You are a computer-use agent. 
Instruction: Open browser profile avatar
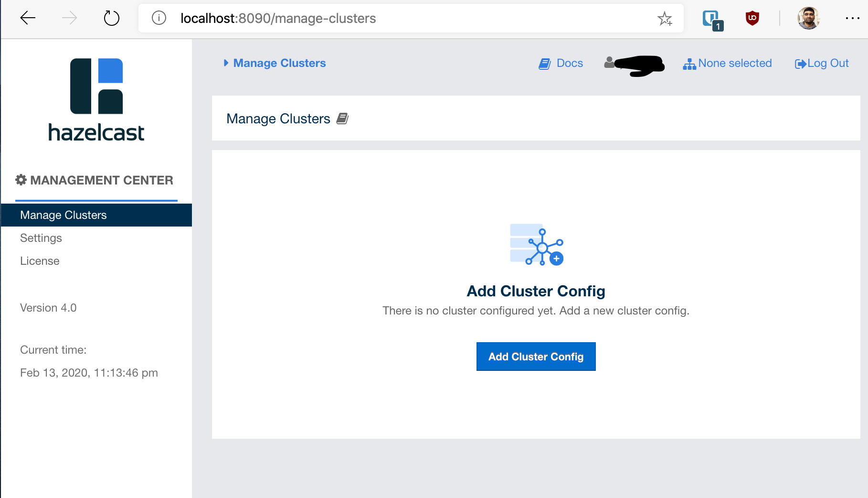808,18
